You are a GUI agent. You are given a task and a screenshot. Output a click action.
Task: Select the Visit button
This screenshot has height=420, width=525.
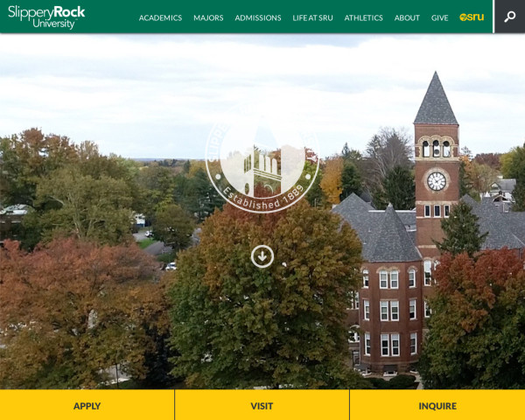coord(262,405)
